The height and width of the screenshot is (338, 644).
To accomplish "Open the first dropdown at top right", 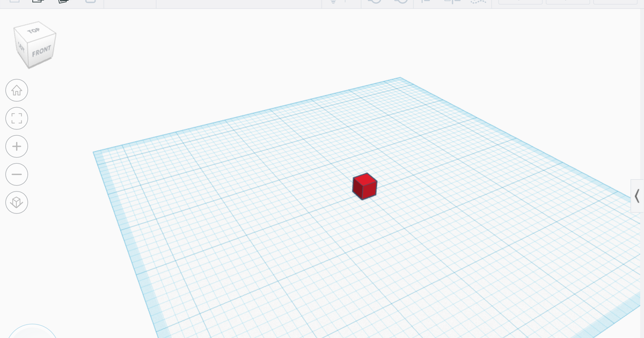I will (519, 3).
